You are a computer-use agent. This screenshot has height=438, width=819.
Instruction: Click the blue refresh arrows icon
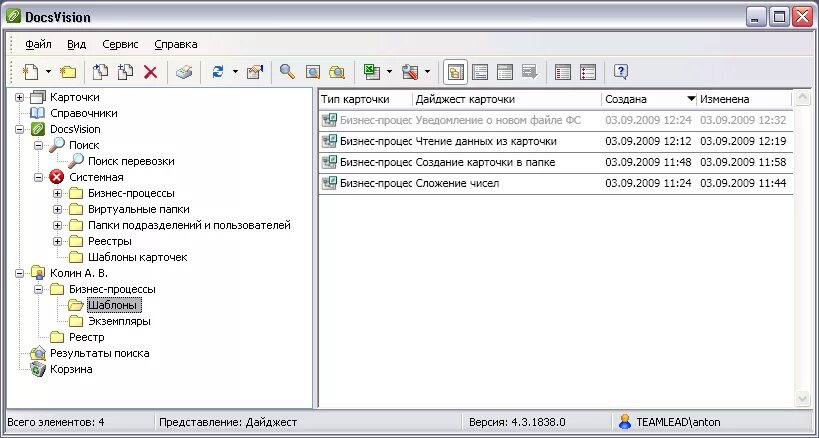(218, 72)
